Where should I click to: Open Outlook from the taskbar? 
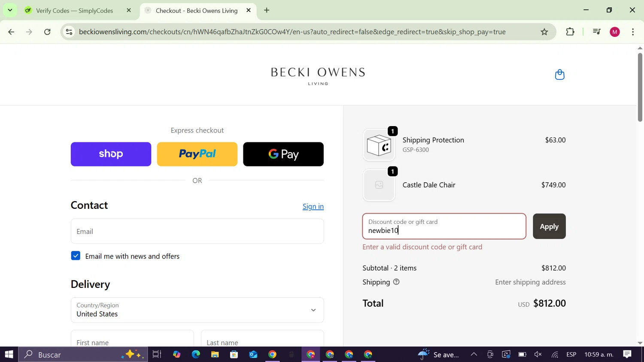[253, 354]
